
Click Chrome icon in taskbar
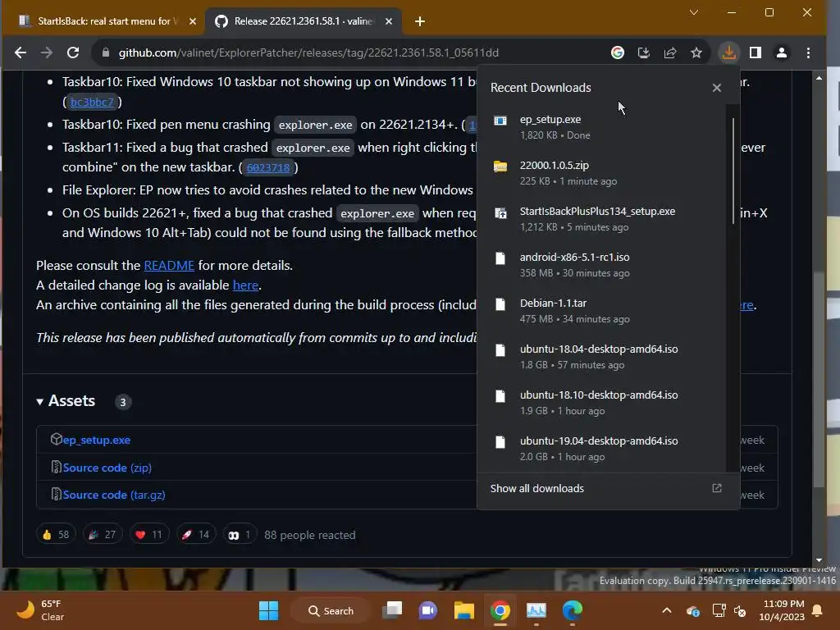point(500,610)
